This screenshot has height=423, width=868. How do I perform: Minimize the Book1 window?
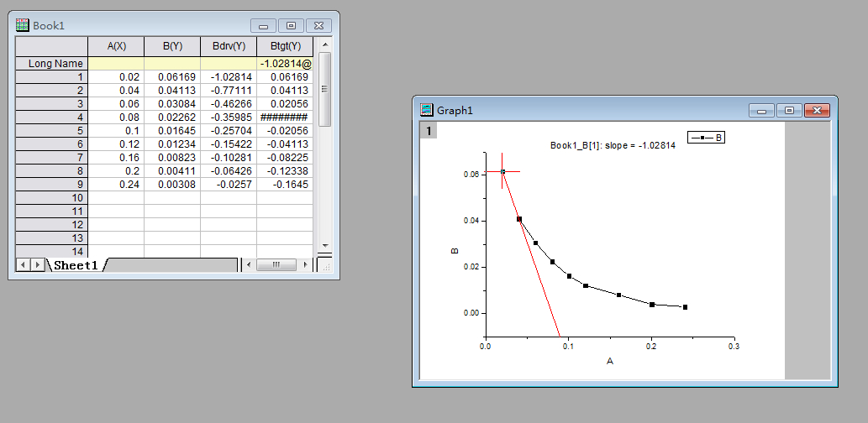click(263, 26)
